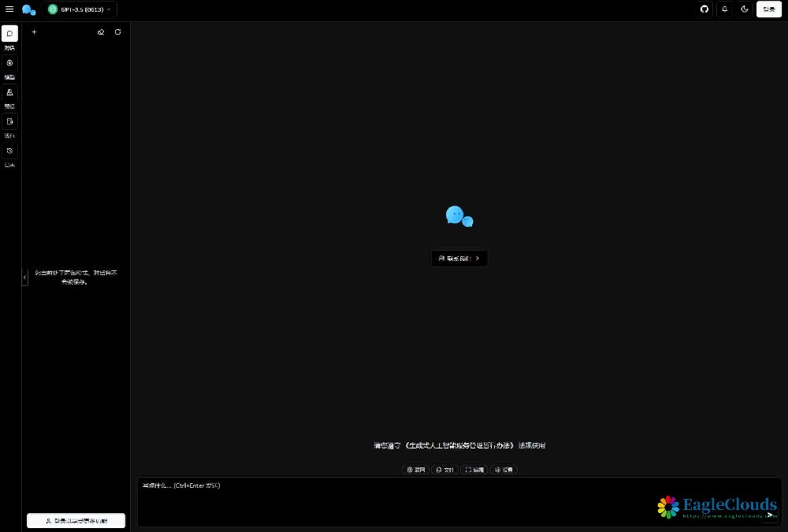Click the white login button at top right

[x=769, y=9]
